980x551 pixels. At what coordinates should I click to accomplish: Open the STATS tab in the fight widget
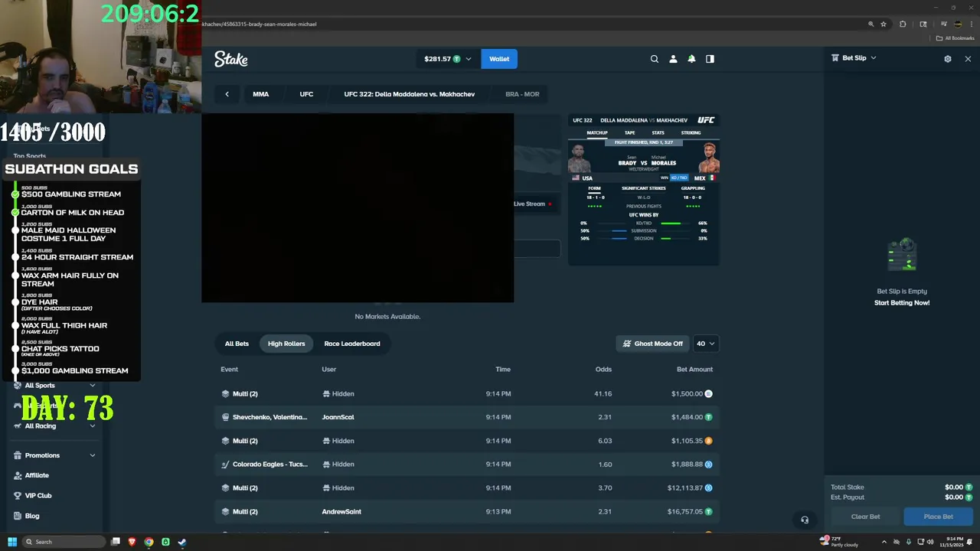tap(658, 132)
